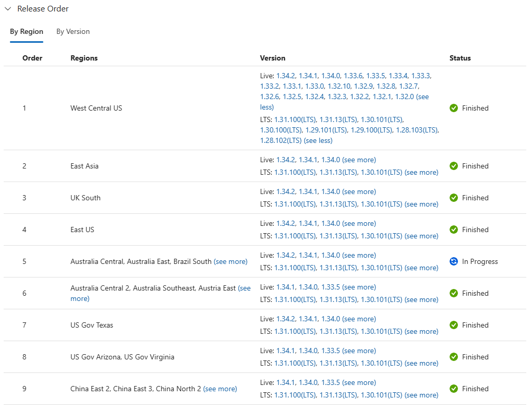This screenshot has width=532, height=410.
Task: Click the Finished status icon for East Asia
Action: tap(454, 166)
